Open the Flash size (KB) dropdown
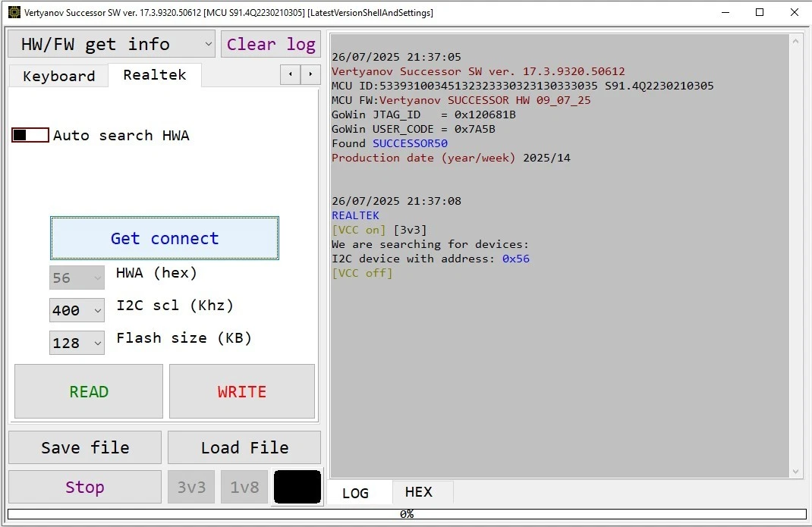This screenshot has width=812, height=527. [x=77, y=343]
